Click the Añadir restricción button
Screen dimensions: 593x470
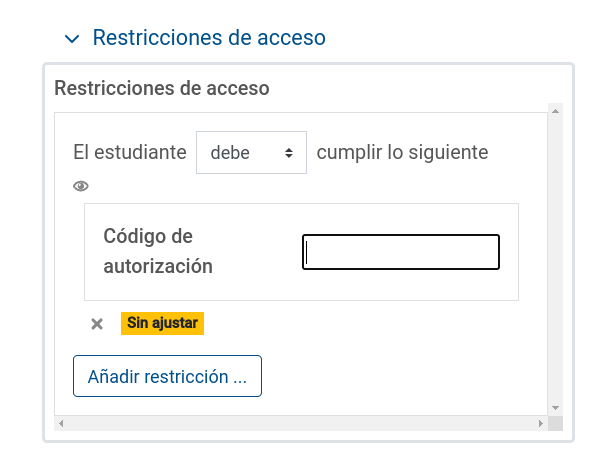(x=167, y=376)
